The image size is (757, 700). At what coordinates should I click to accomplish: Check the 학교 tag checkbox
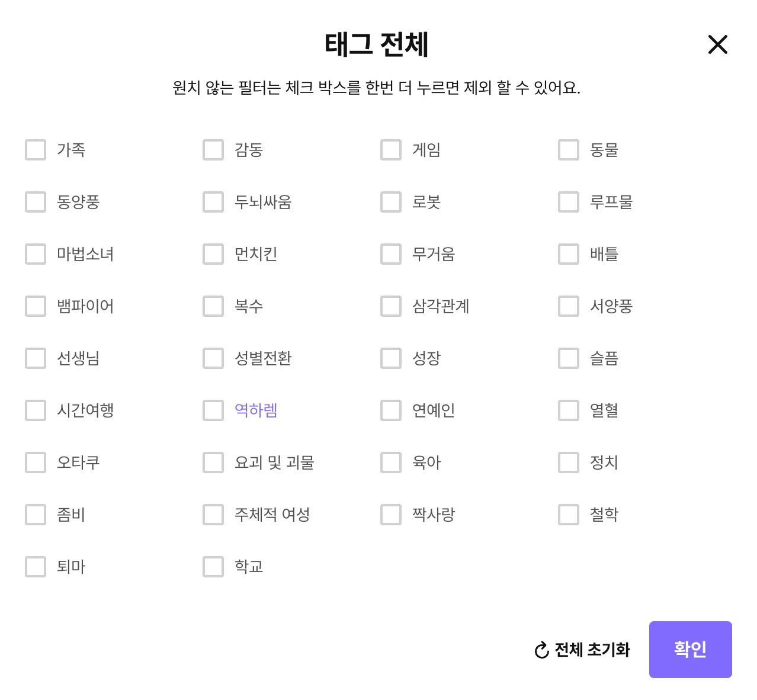click(x=213, y=566)
